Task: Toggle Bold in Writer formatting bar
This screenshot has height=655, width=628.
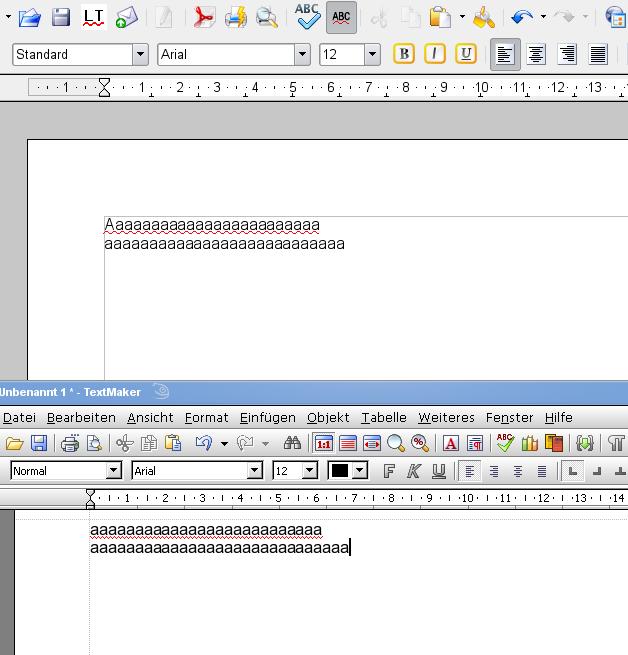Action: [404, 54]
